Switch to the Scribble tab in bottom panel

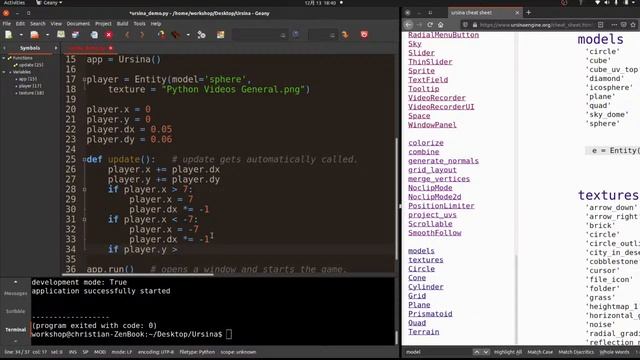click(x=16, y=311)
